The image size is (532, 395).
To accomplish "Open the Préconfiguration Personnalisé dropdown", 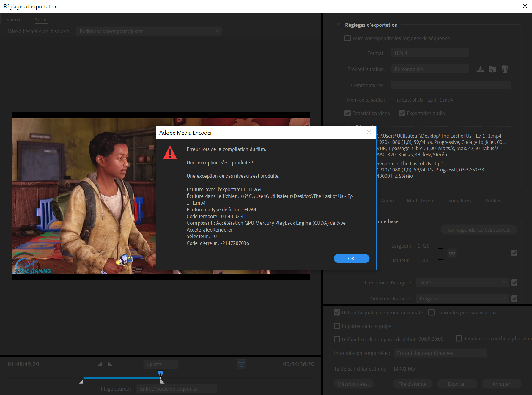I will (430, 69).
